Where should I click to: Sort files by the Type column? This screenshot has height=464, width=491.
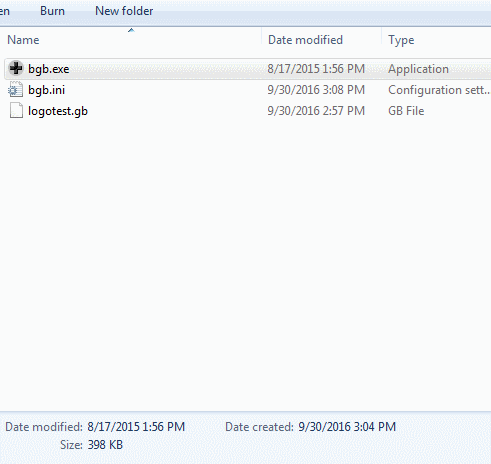click(x=401, y=40)
